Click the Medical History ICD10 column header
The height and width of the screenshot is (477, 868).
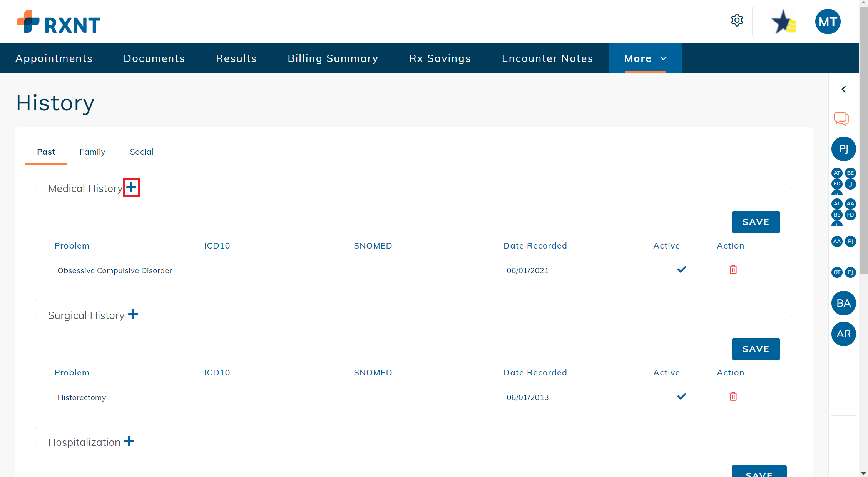pyautogui.click(x=217, y=246)
